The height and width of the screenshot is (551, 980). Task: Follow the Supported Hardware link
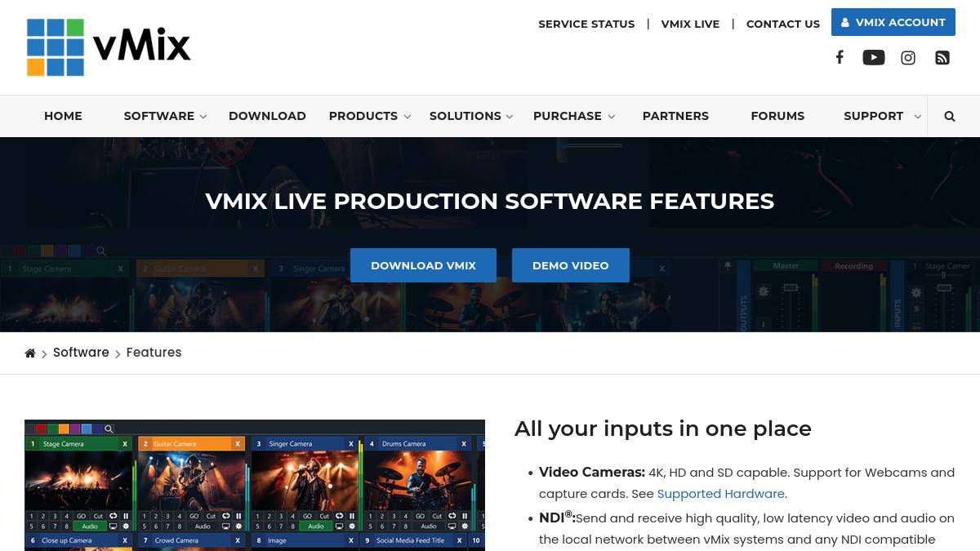[721, 494]
